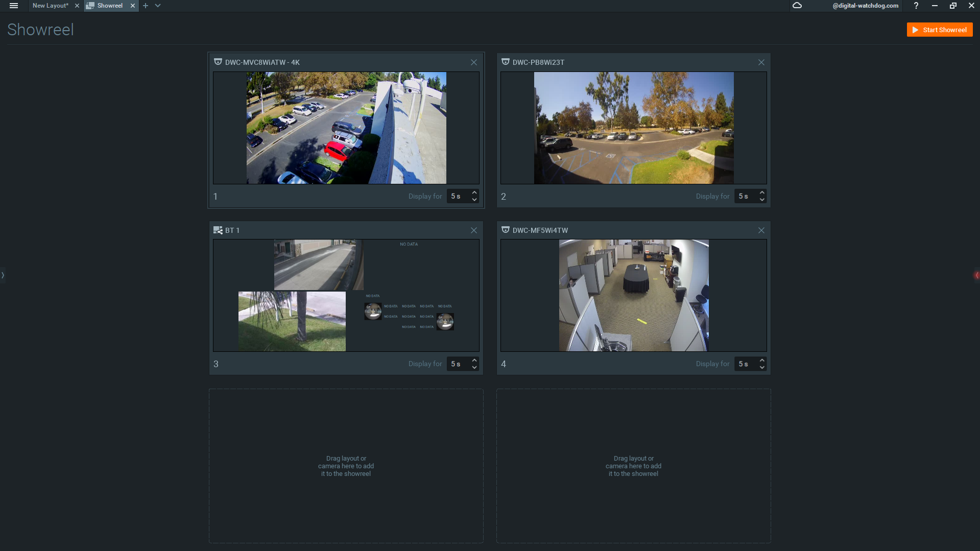The height and width of the screenshot is (551, 980).
Task: Open the main hamburger menu
Action: click(14, 6)
